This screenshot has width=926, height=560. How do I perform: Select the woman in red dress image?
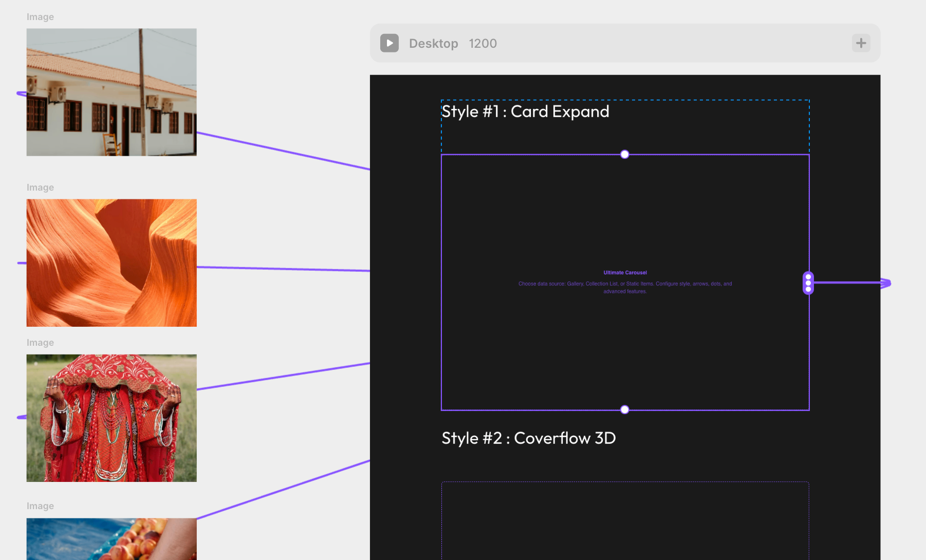[x=112, y=418]
